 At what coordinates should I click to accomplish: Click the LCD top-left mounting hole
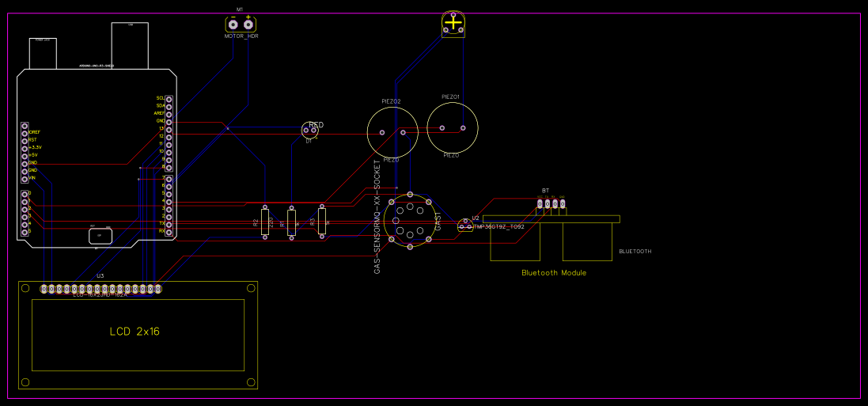pyautogui.click(x=25, y=288)
